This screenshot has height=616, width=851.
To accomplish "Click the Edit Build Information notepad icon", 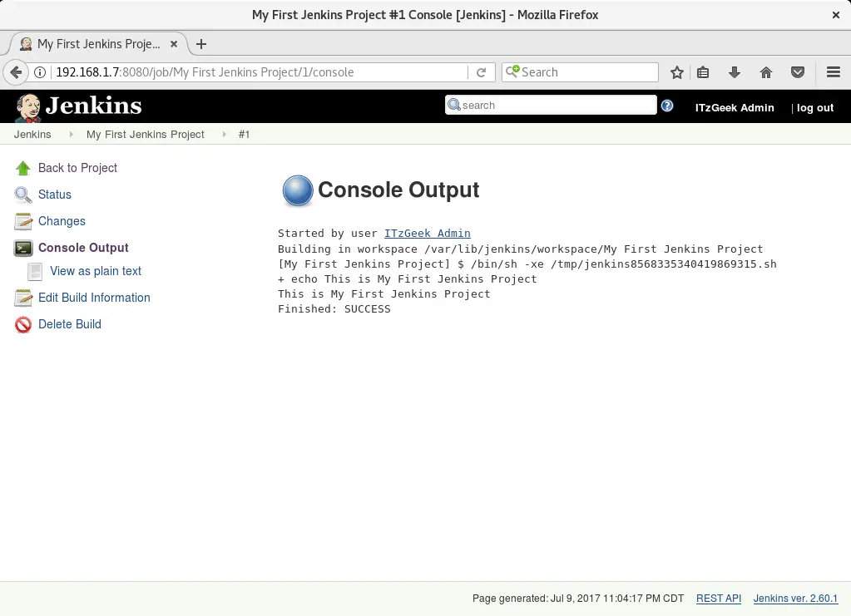I will [x=22, y=298].
